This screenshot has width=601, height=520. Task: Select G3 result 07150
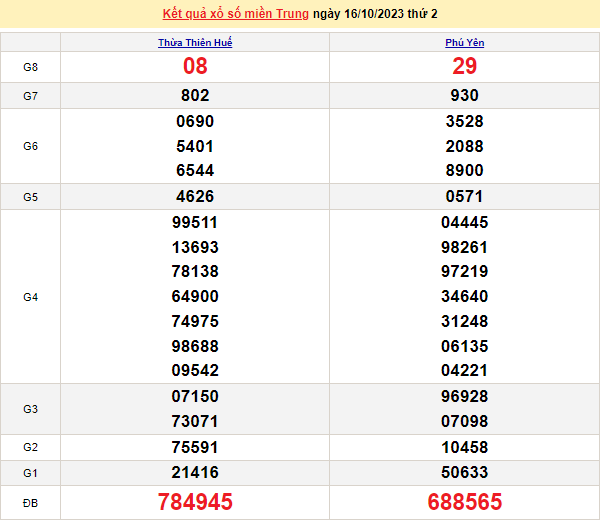pos(195,397)
